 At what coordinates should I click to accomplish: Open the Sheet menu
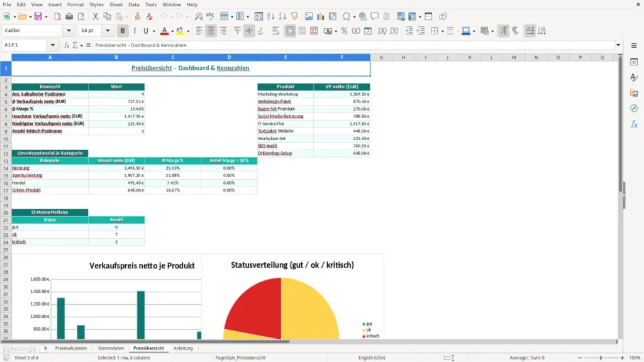click(x=116, y=4)
